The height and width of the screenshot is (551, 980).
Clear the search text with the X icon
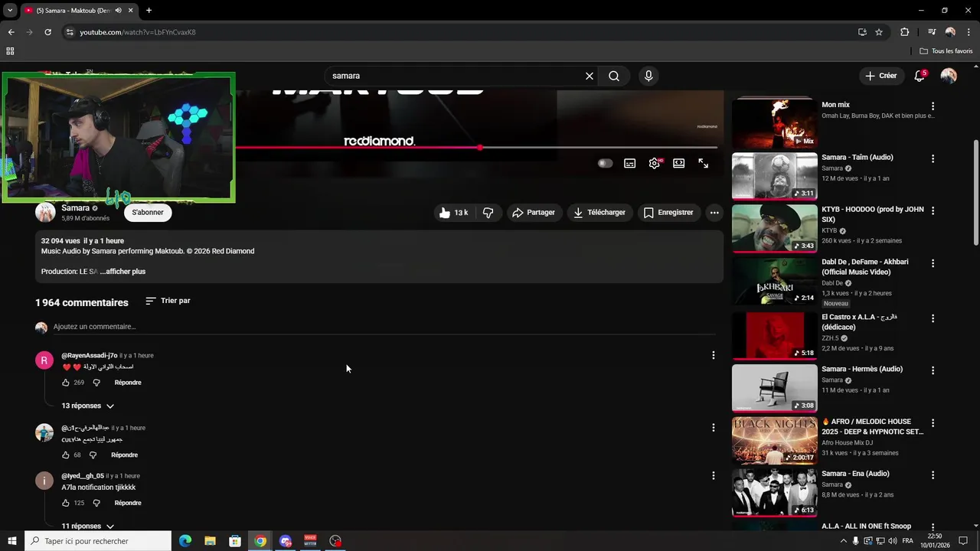point(590,76)
